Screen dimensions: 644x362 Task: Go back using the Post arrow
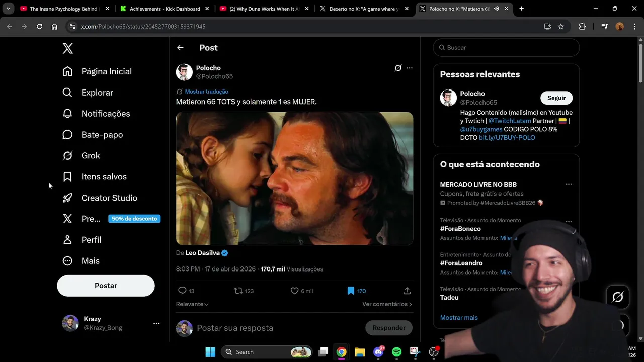[x=180, y=48]
